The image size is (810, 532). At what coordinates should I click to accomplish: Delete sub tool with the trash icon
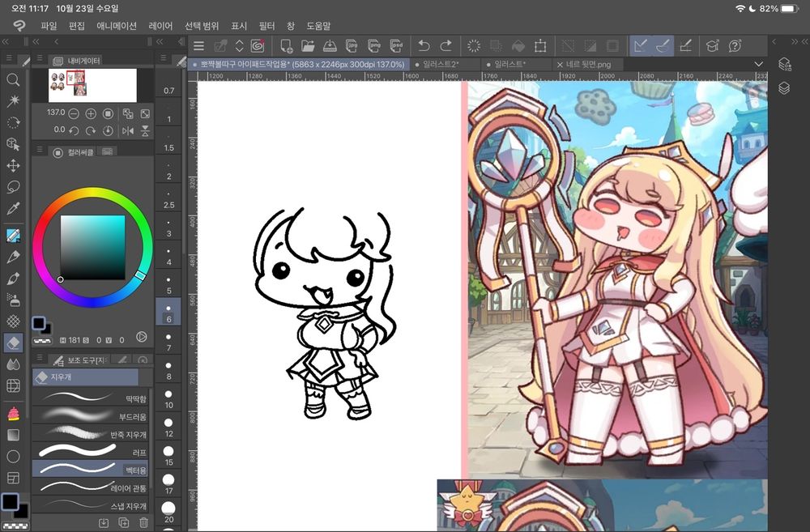[x=143, y=523]
